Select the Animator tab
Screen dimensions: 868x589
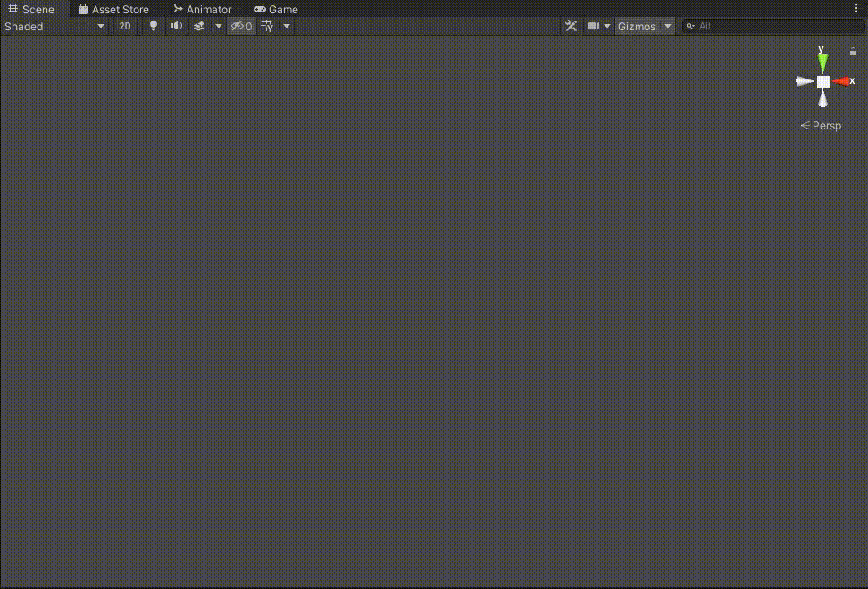[x=203, y=9]
